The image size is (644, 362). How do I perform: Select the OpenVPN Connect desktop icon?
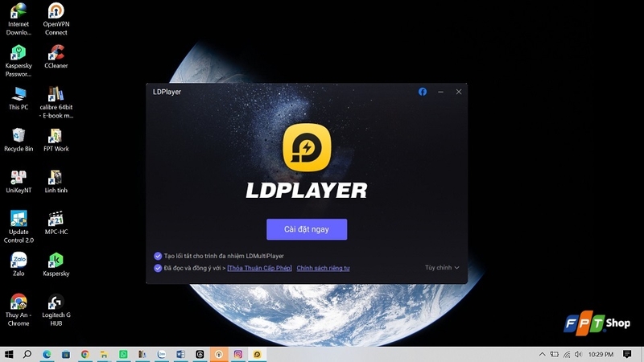click(56, 19)
